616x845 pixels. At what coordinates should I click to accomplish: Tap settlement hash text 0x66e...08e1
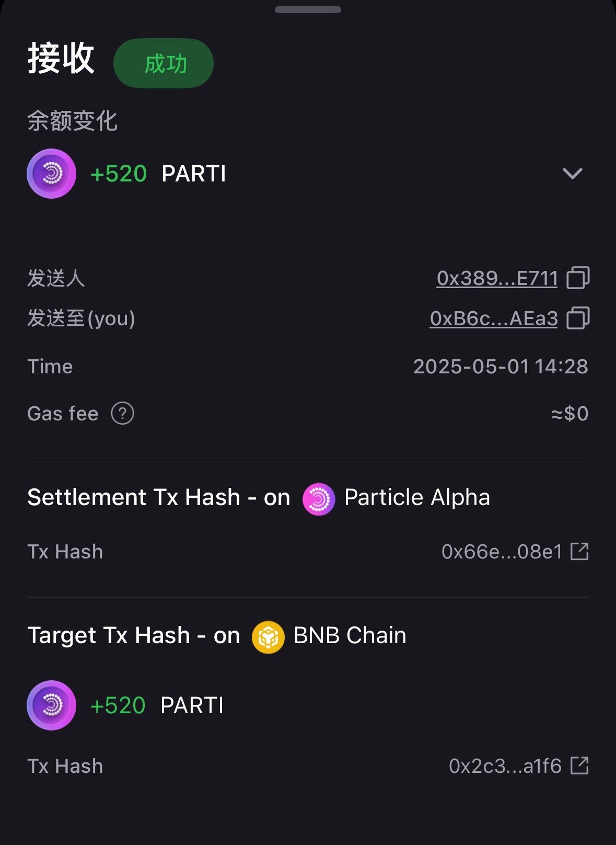pos(502,552)
